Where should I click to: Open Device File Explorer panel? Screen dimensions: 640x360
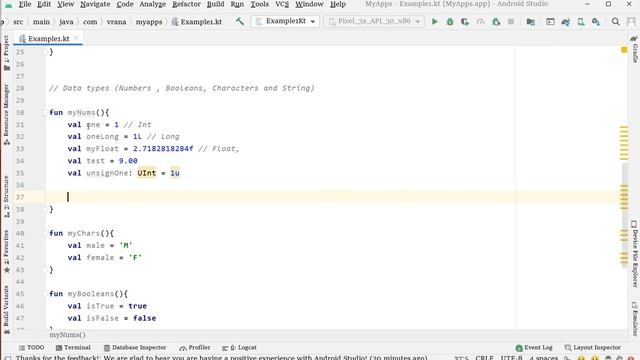[x=634, y=254]
